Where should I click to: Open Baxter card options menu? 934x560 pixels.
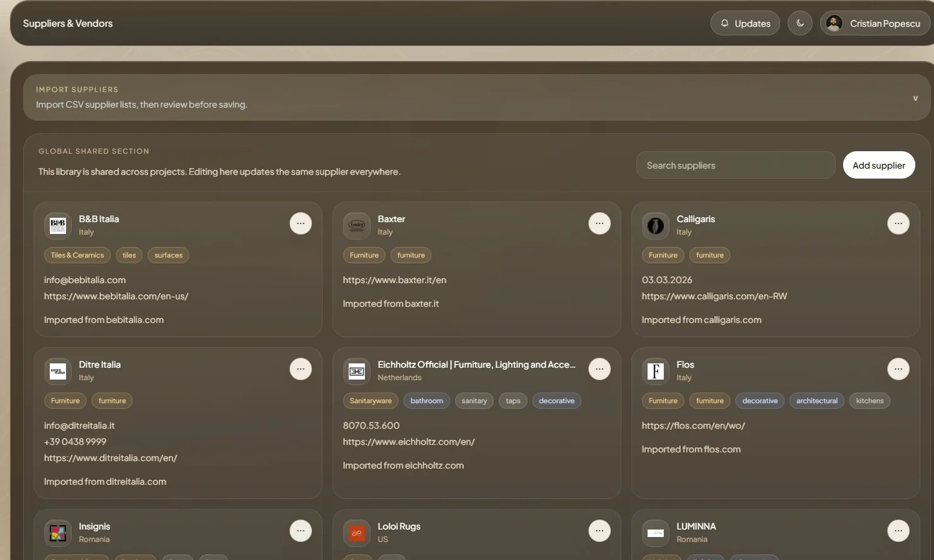click(x=600, y=223)
